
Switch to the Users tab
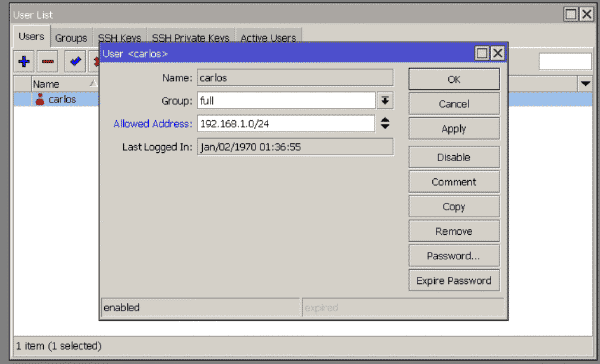click(x=31, y=37)
